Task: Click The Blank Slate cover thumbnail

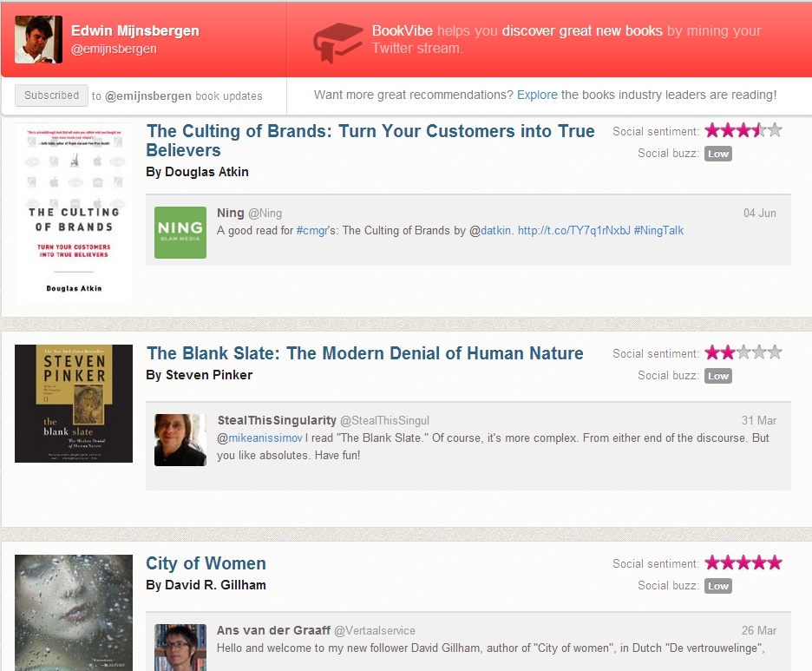Action: [x=74, y=404]
